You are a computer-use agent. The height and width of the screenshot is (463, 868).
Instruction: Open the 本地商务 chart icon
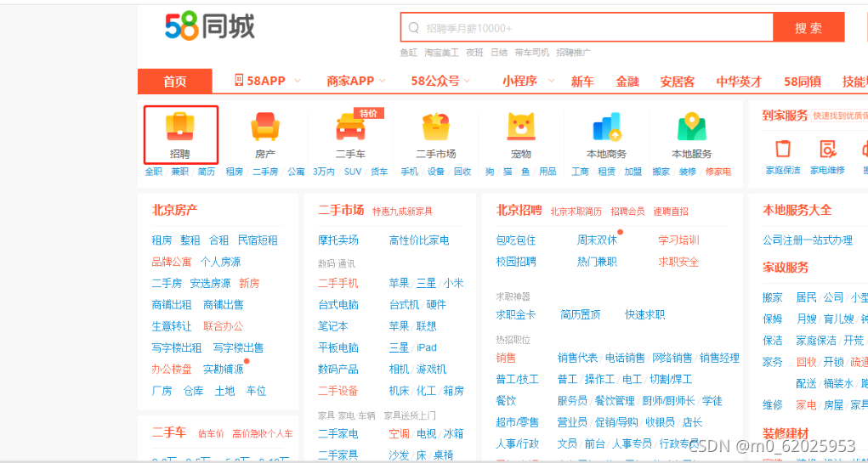click(x=607, y=126)
